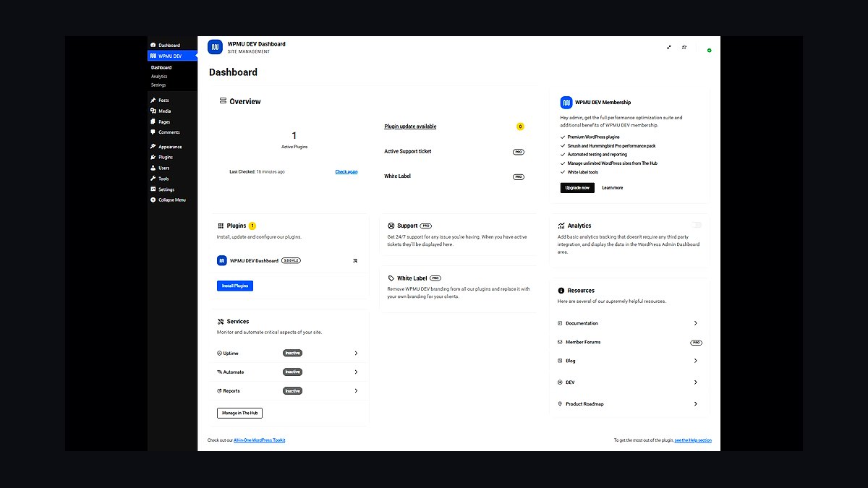Click the PRO badge beside Active Support ticket
Image resolution: width=868 pixels, height=488 pixels.
tap(519, 152)
